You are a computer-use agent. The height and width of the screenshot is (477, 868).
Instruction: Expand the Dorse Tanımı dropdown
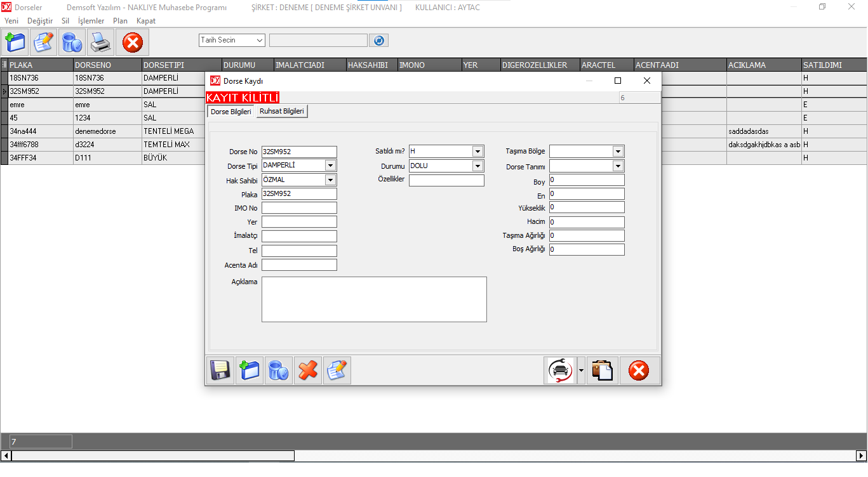pyautogui.click(x=618, y=166)
